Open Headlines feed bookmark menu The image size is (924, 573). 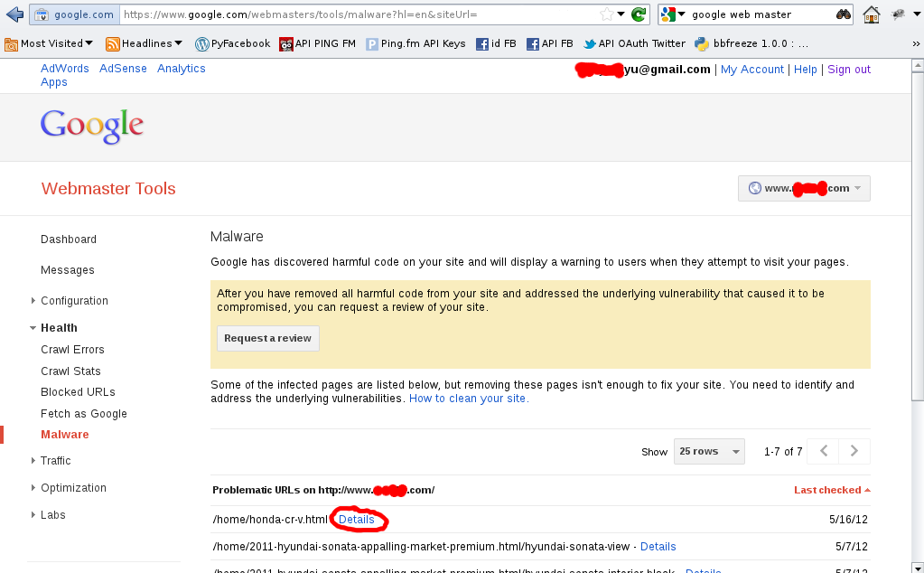144,43
